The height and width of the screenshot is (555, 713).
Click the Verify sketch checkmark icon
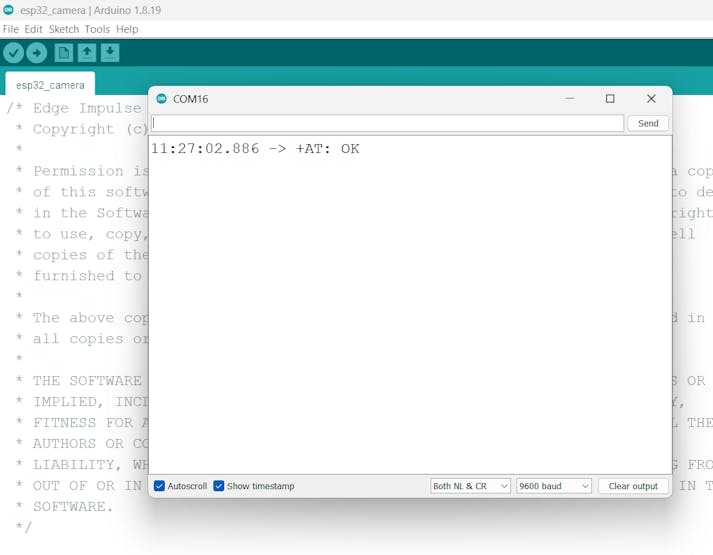coord(13,53)
